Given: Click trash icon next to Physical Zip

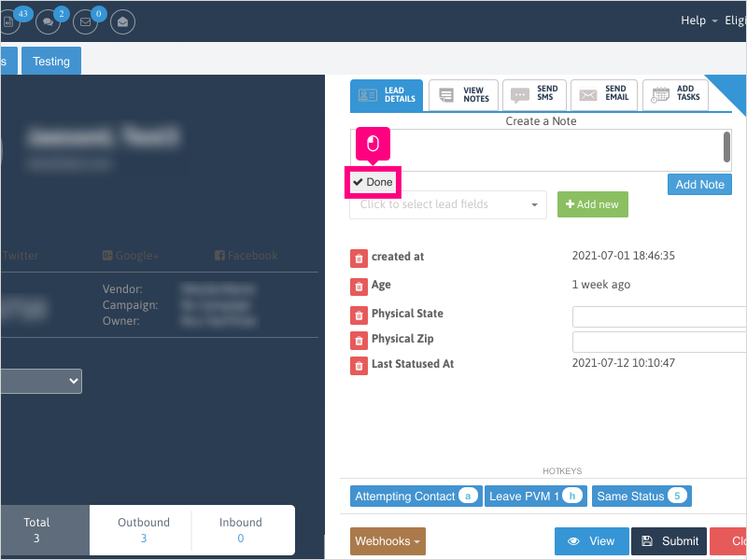Looking at the screenshot, I should 359,341.
